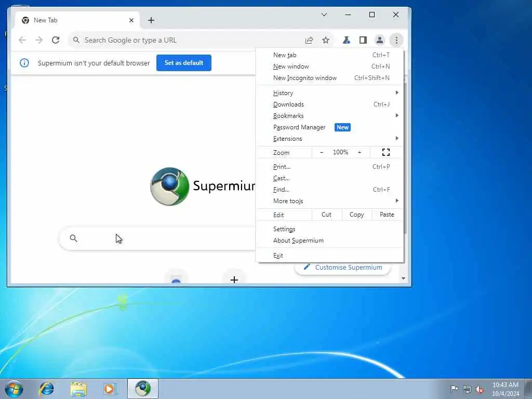
Task: Click the info icon in default browser bar
Action: point(24,63)
